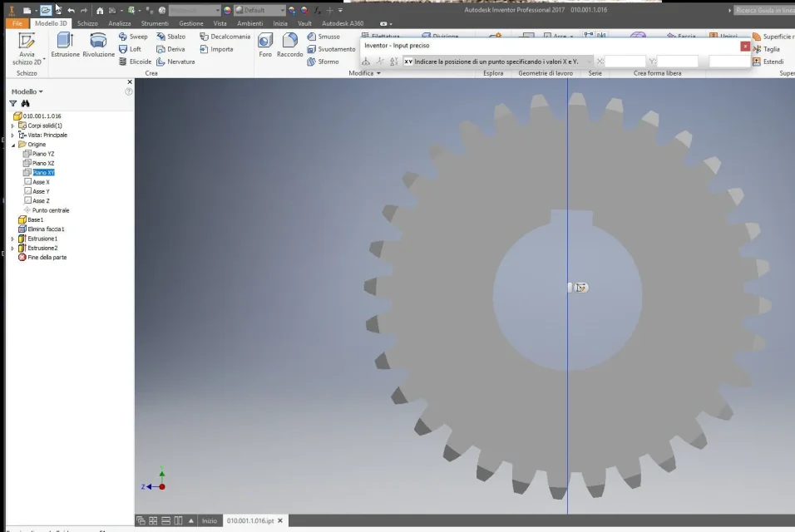The width and height of the screenshot is (795, 532).
Task: Choose the Smusso chamfer tool
Action: [323, 37]
